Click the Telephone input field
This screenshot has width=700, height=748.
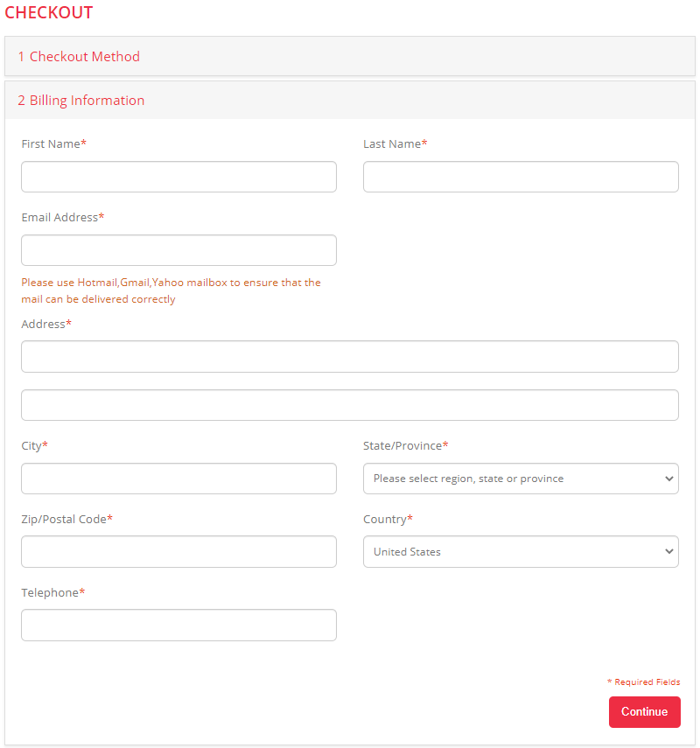[178, 626]
